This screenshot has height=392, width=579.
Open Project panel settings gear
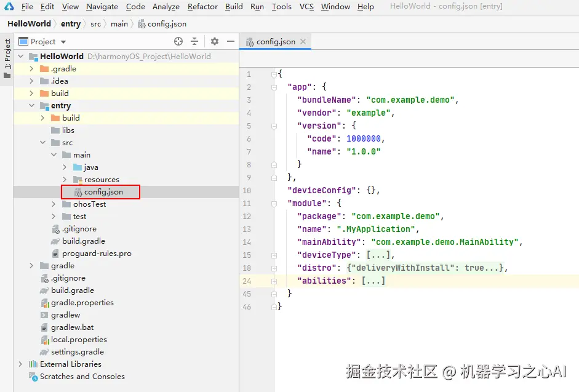215,41
